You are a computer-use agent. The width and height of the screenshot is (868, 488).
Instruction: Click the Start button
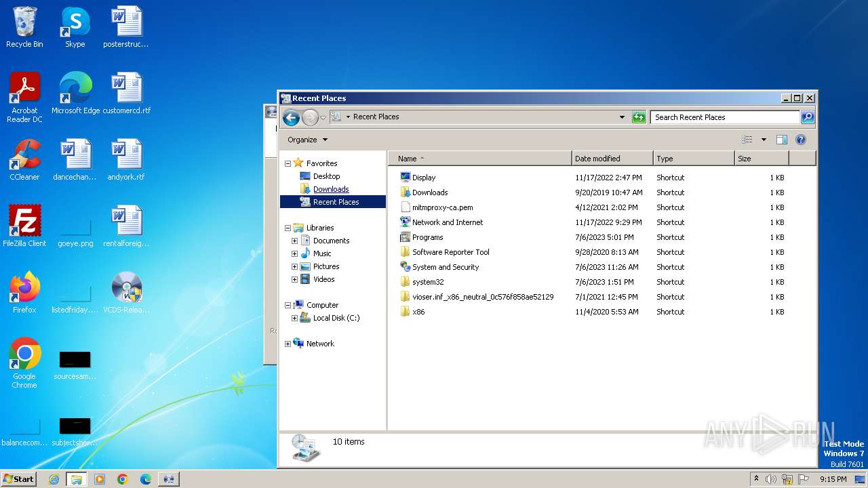pyautogui.click(x=19, y=479)
